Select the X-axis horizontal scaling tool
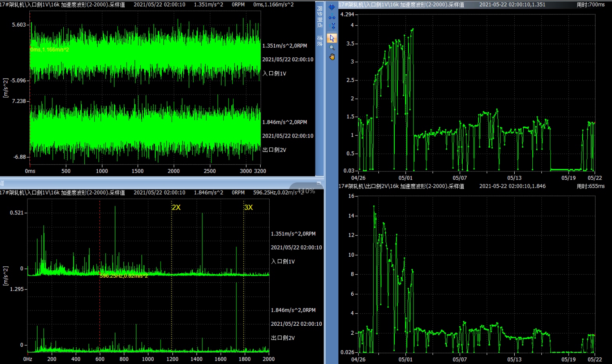 click(332, 18)
